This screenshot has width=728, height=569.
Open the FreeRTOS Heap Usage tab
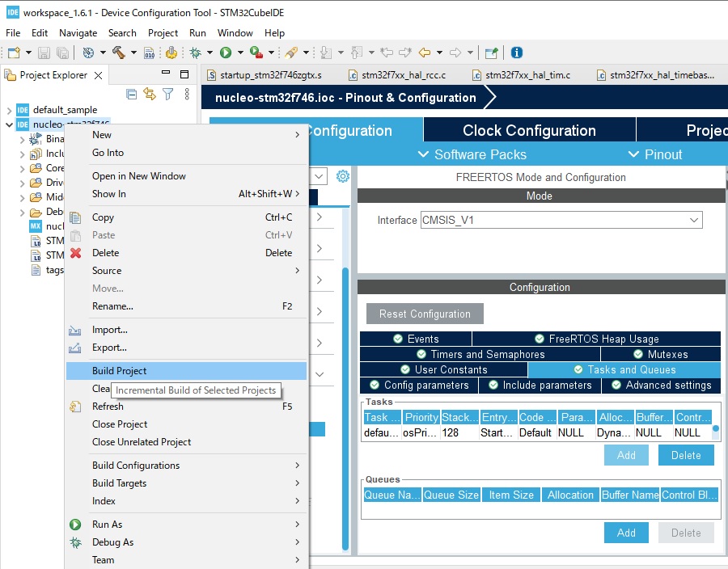pos(595,339)
